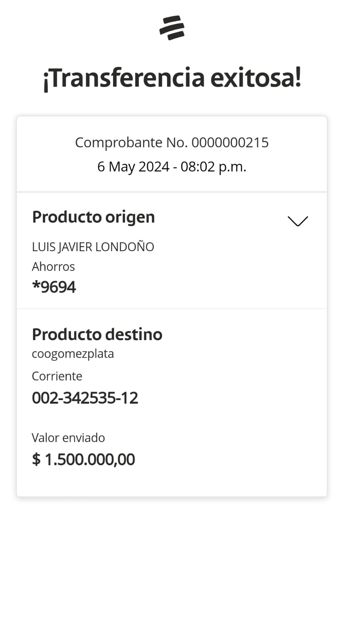Click the "Comprobante No." label text

131,142
